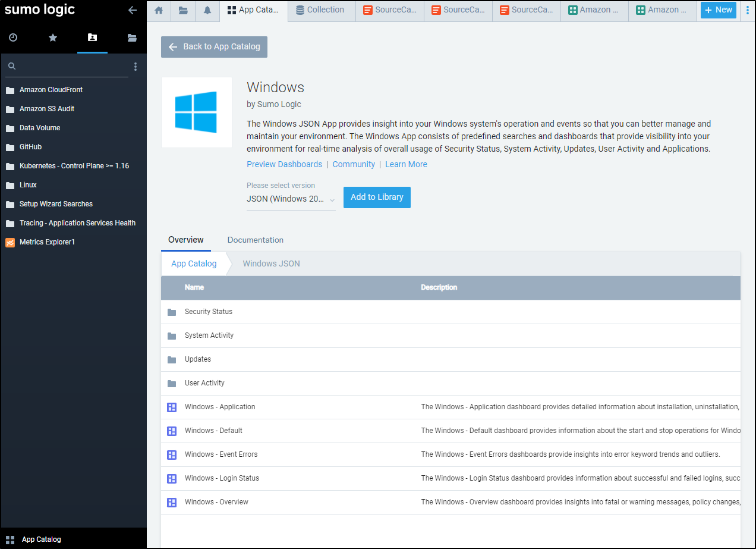The image size is (756, 549).
Task: Show Favorites with the star icon
Action: [x=53, y=37]
